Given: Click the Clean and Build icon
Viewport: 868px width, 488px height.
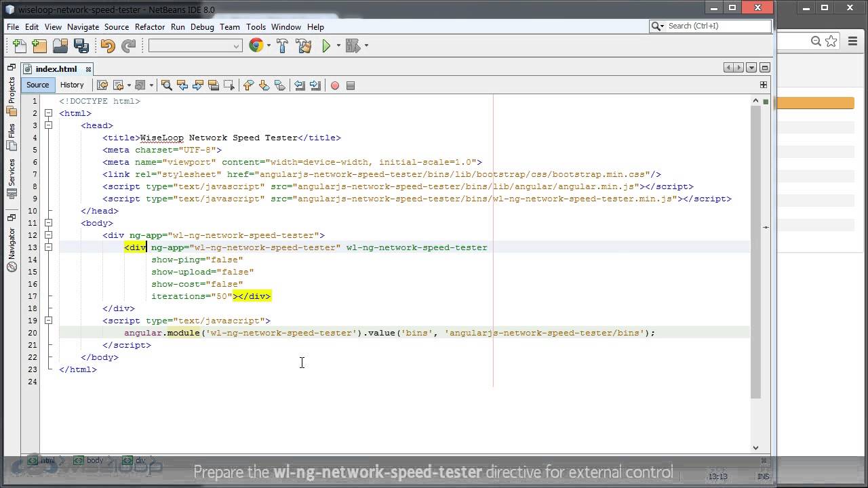Looking at the screenshot, I should coord(303,45).
